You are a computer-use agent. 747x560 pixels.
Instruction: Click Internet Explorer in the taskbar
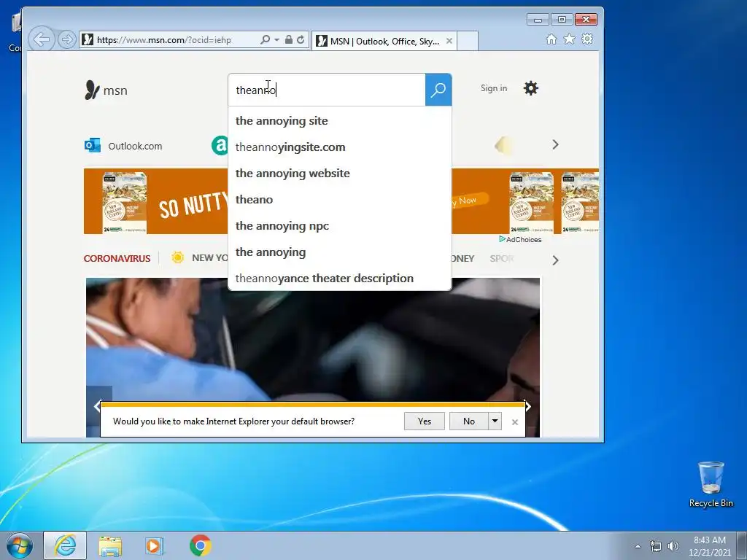click(x=65, y=545)
